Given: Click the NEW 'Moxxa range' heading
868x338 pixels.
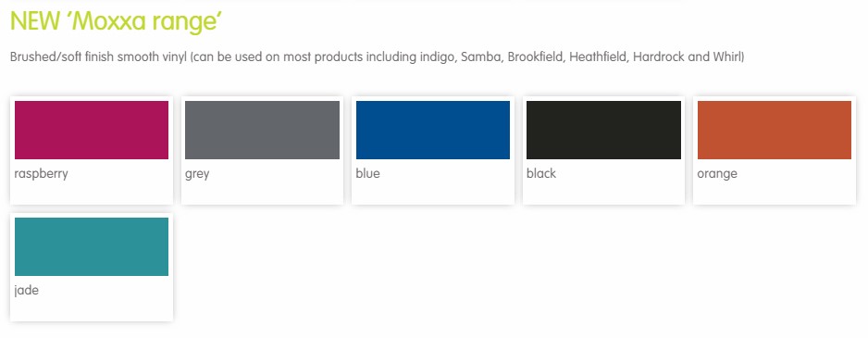Looking at the screenshot, I should 117,21.
